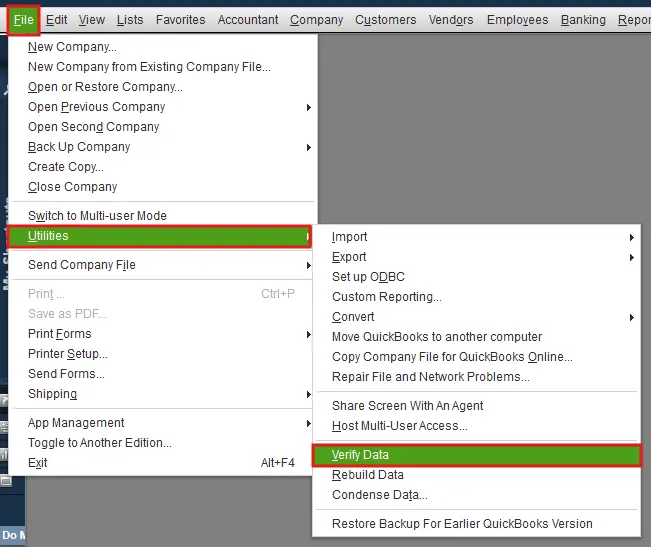Image resolution: width=651 pixels, height=547 pixels.
Task: Open the Company menu
Action: [316, 20]
